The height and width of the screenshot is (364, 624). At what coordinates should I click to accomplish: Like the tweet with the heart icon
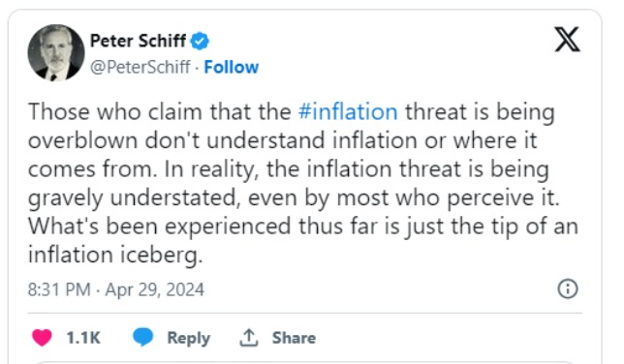pyautogui.click(x=42, y=338)
